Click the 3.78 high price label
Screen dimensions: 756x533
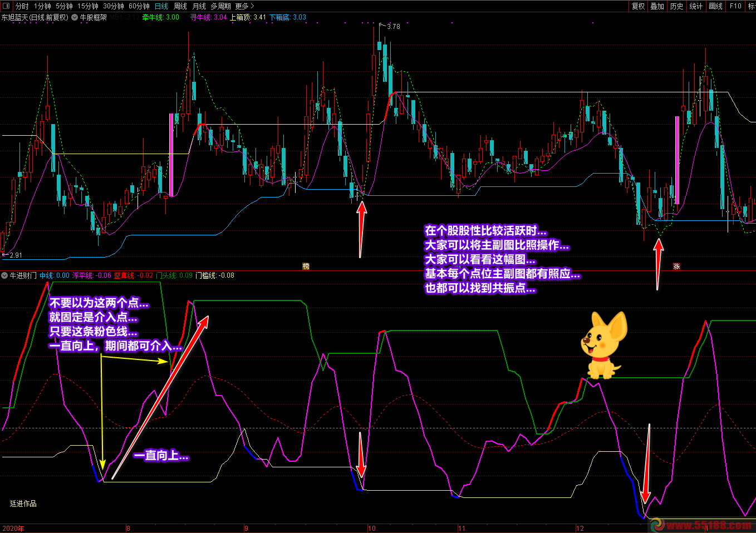pos(394,26)
